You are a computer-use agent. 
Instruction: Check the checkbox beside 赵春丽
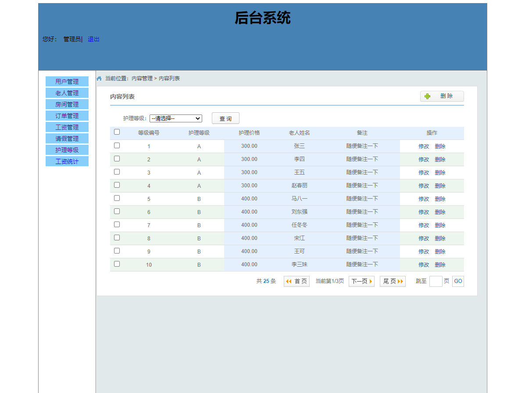(x=117, y=185)
